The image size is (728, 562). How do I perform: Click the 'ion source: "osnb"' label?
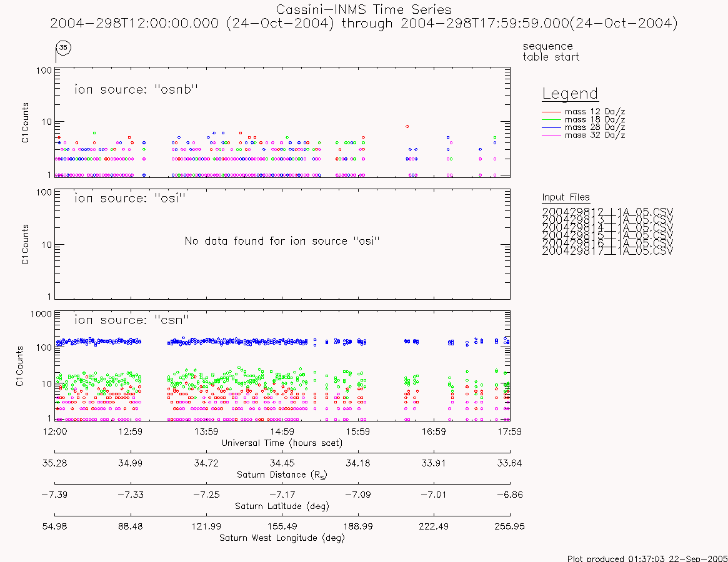136,89
